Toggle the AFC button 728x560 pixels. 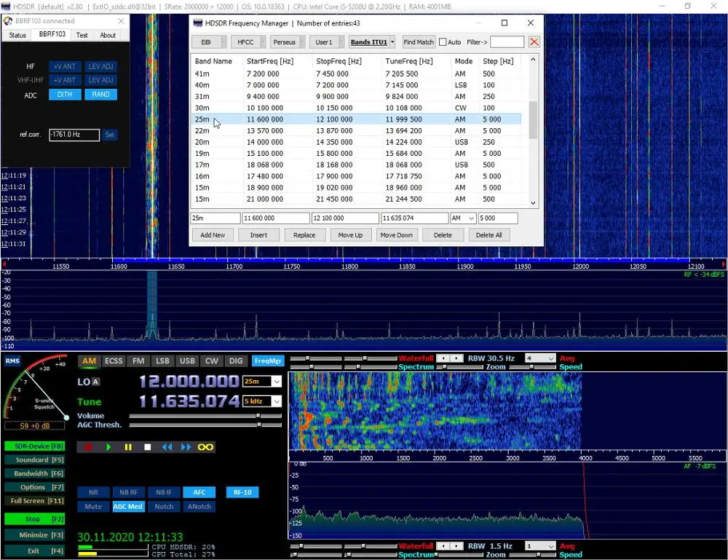point(199,492)
